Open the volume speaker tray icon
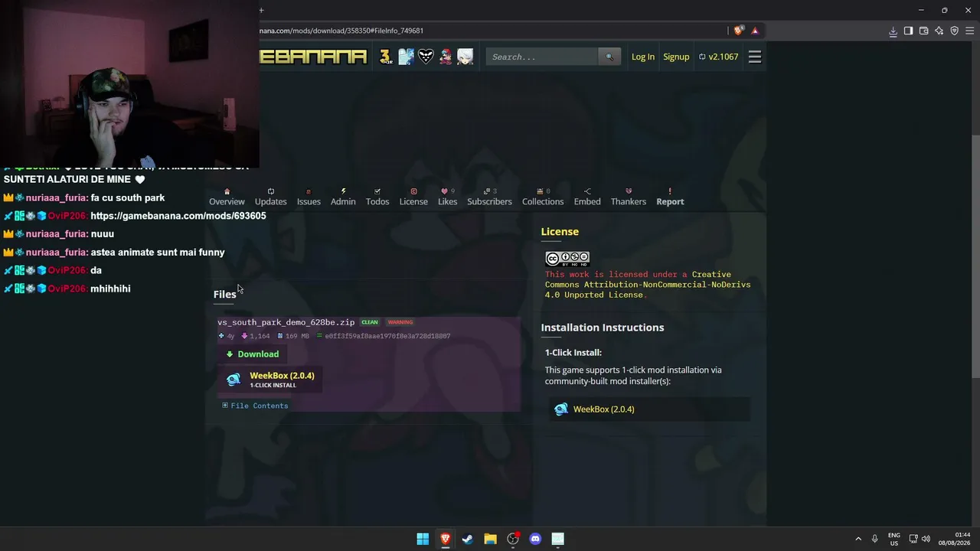Image resolution: width=980 pixels, height=551 pixels. 926,539
